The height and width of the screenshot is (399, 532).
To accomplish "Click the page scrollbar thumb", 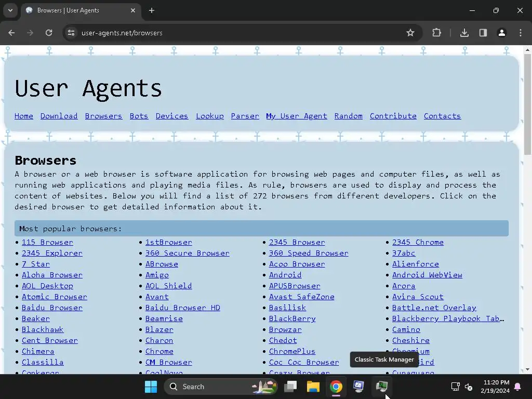I will [x=527, y=104].
